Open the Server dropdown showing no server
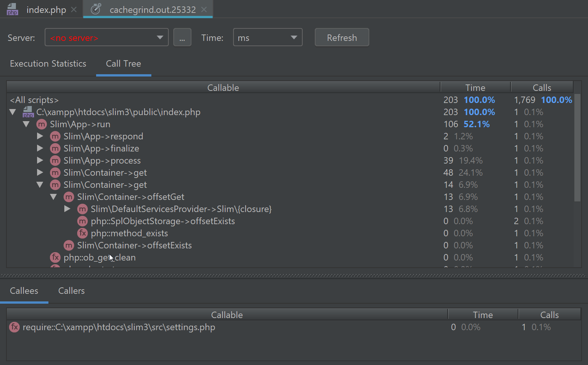 (106, 37)
